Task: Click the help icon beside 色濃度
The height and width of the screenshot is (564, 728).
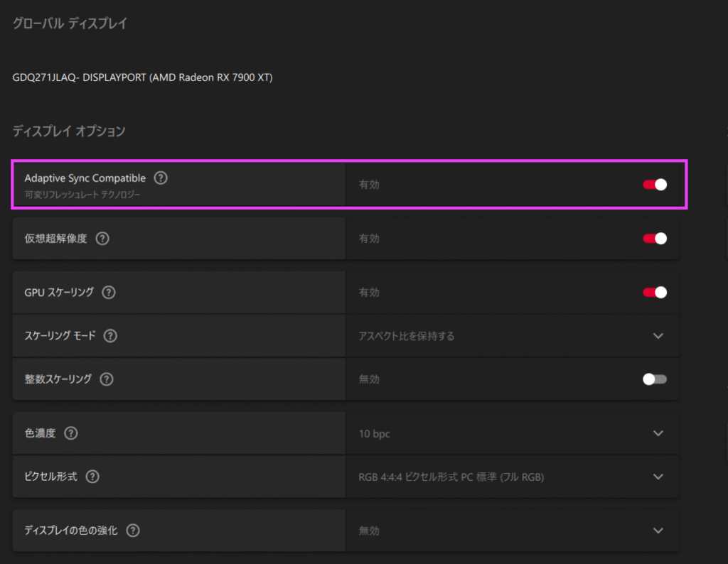Action: tap(71, 433)
